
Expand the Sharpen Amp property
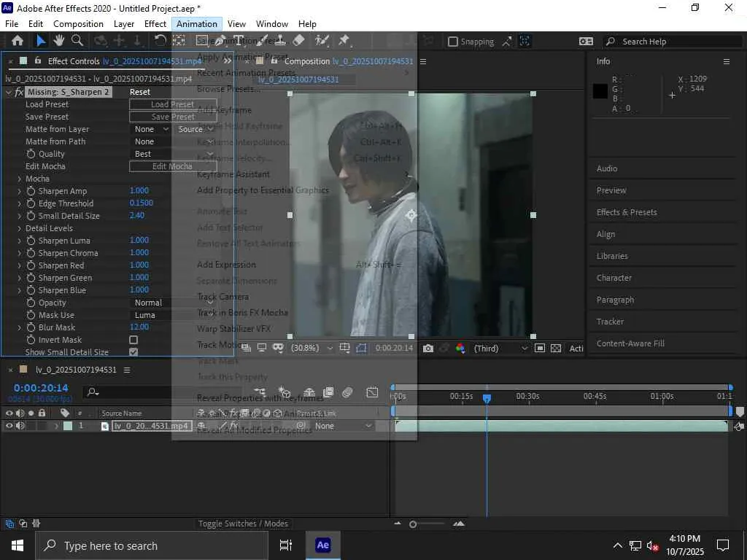click(20, 191)
